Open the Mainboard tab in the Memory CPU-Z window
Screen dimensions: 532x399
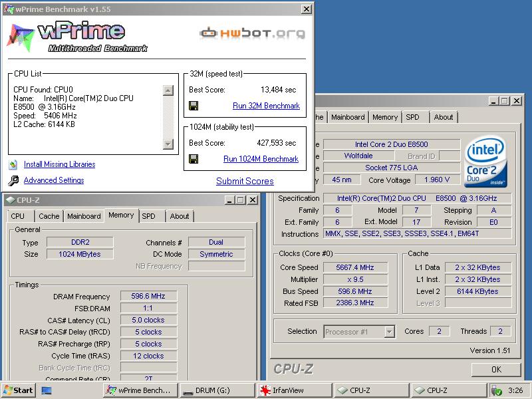[x=84, y=216]
